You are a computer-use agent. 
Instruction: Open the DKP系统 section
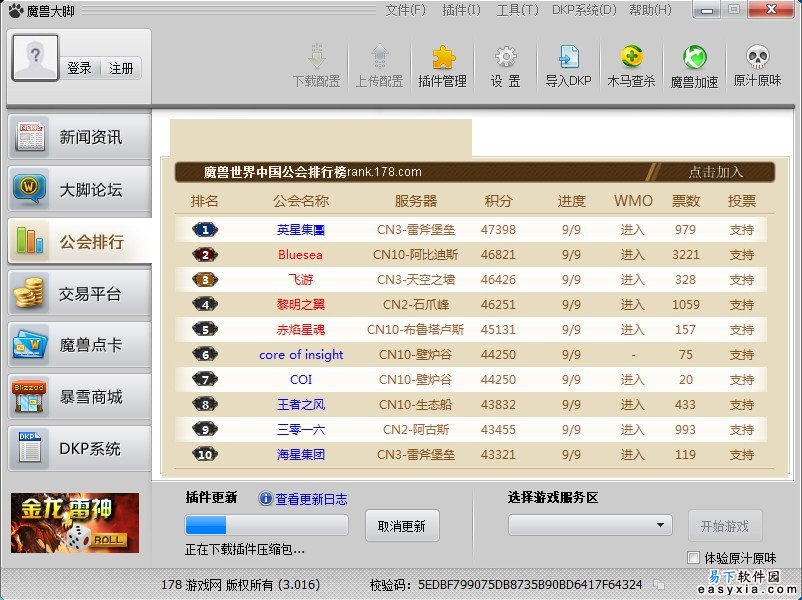79,449
